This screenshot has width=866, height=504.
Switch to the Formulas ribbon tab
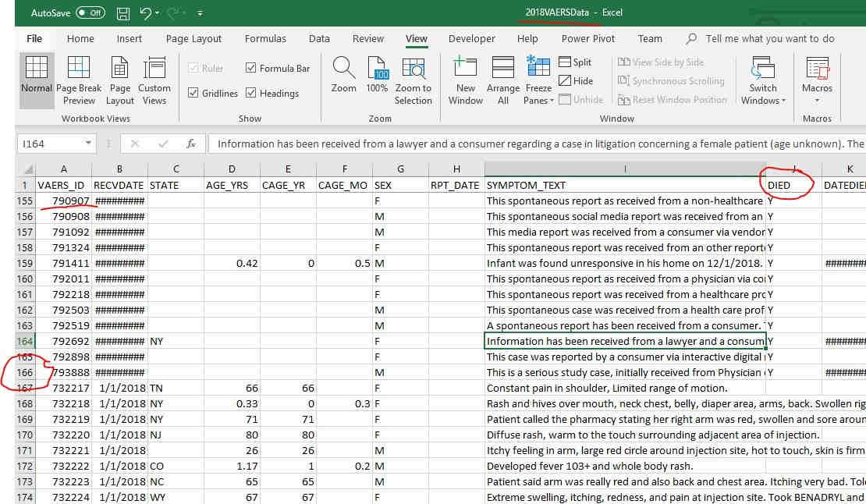pos(265,38)
